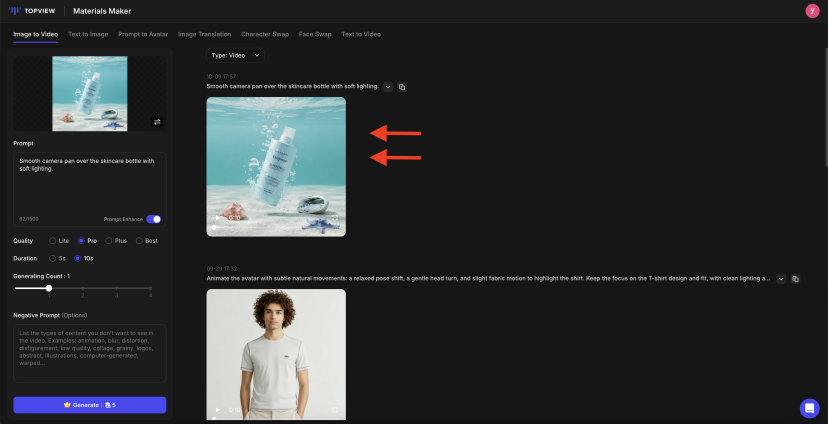Expand the avatar prompt text chevron
828x424 pixels.
coord(781,278)
